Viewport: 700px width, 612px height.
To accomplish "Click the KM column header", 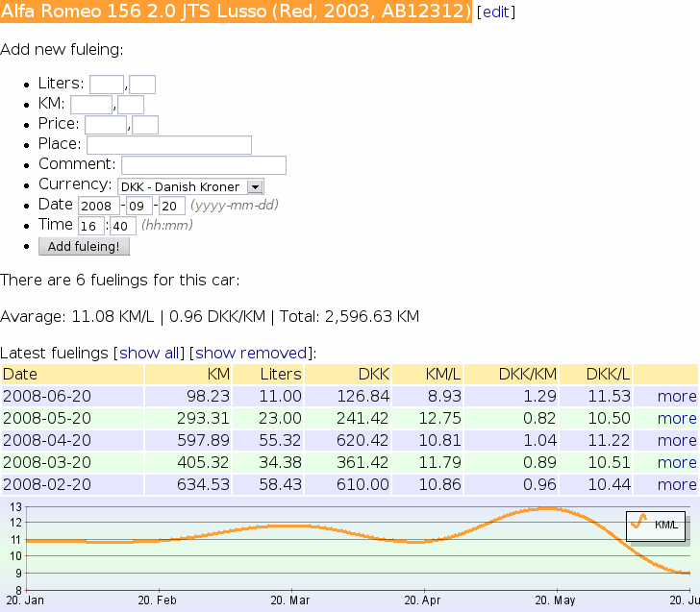I will coord(187,374).
